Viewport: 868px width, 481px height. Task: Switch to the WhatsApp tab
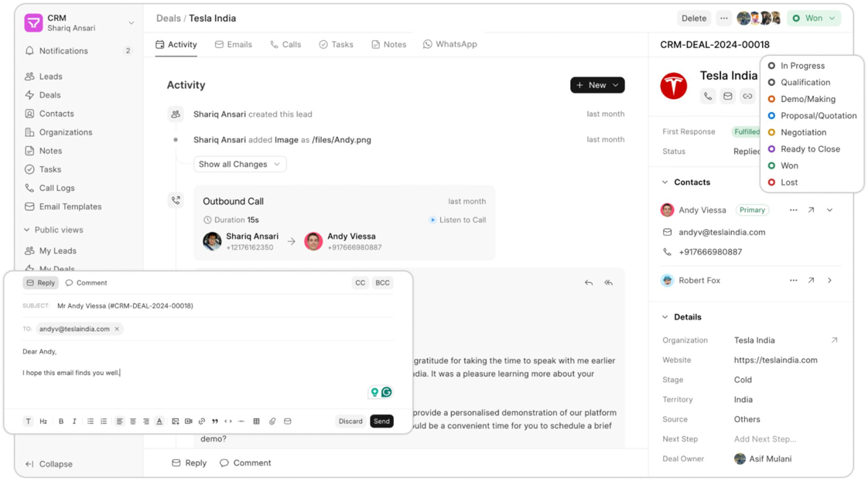click(x=449, y=45)
